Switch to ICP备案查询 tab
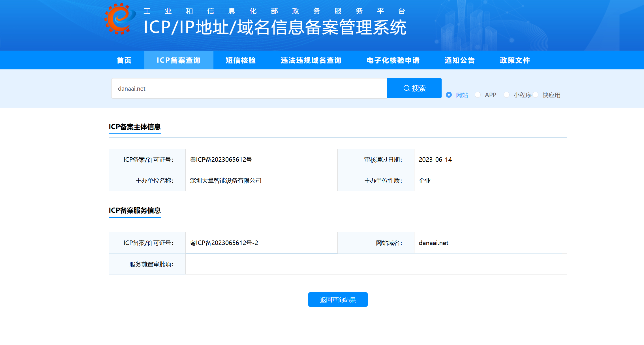The image size is (644, 345). 179,60
